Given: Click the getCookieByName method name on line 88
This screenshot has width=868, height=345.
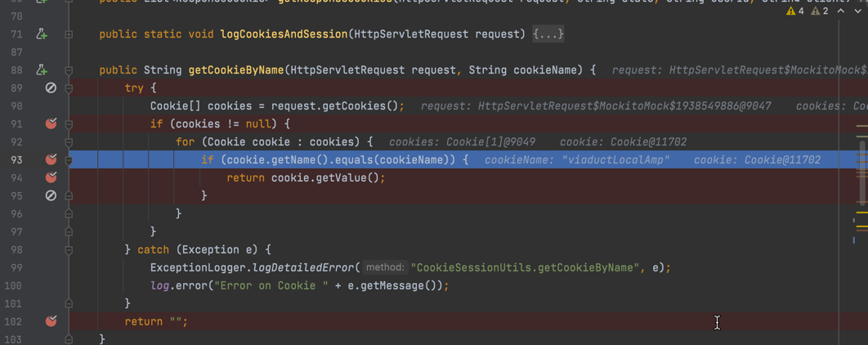Looking at the screenshot, I should 236,70.
